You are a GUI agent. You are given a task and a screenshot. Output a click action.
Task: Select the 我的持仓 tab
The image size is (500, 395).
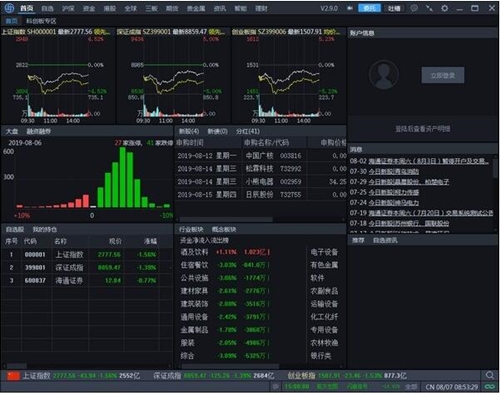[45, 229]
